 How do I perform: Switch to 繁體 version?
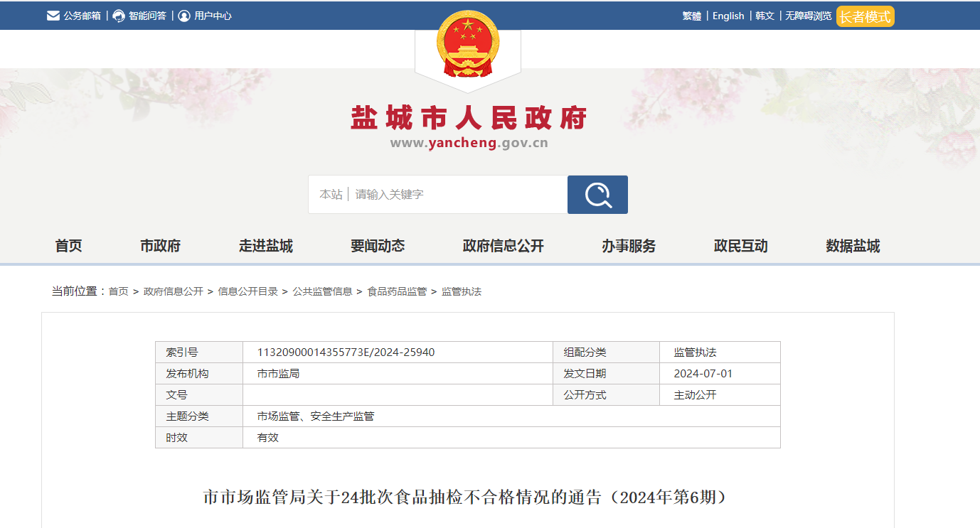click(x=692, y=16)
